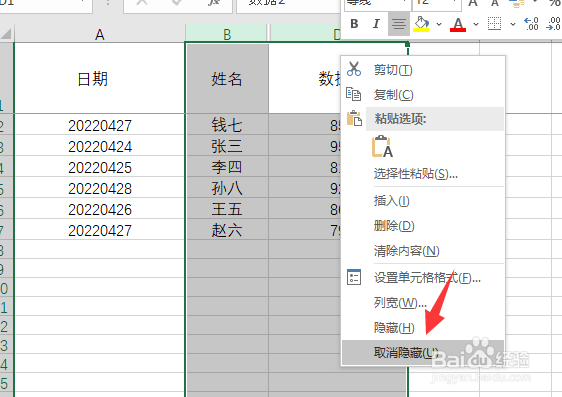Screen dimensions: 562x397
Task: Apply the red font color
Action: pos(458,24)
